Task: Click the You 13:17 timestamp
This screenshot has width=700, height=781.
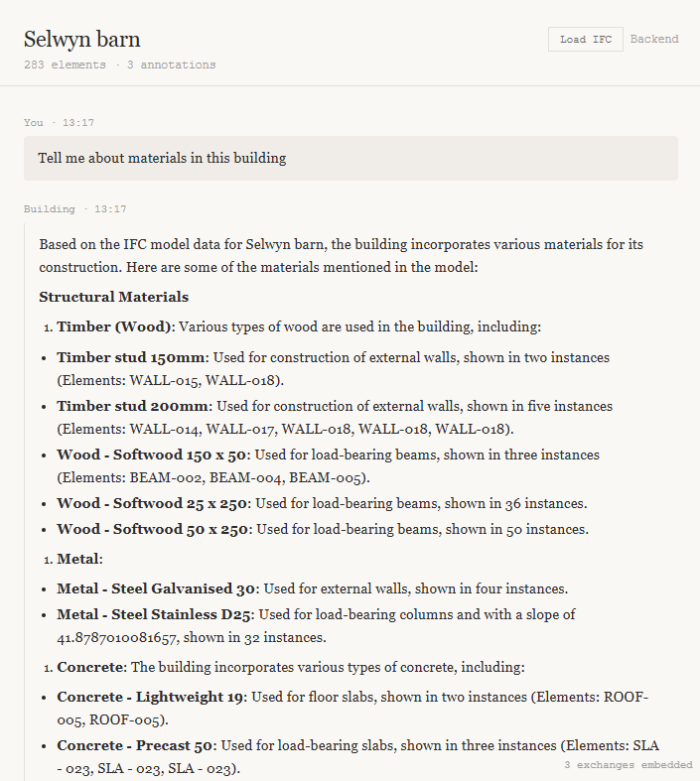Action: [x=59, y=123]
